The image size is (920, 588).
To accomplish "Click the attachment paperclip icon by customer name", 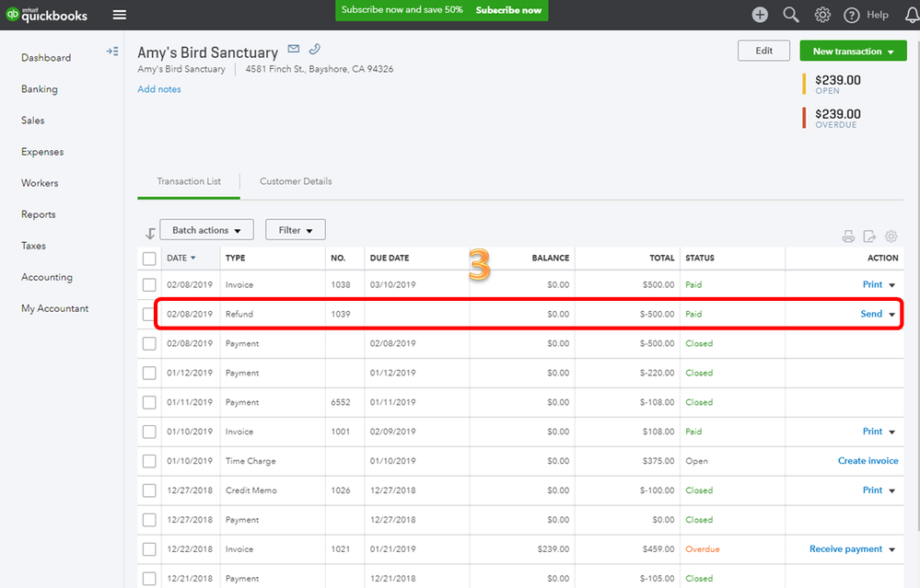I will click(x=314, y=50).
